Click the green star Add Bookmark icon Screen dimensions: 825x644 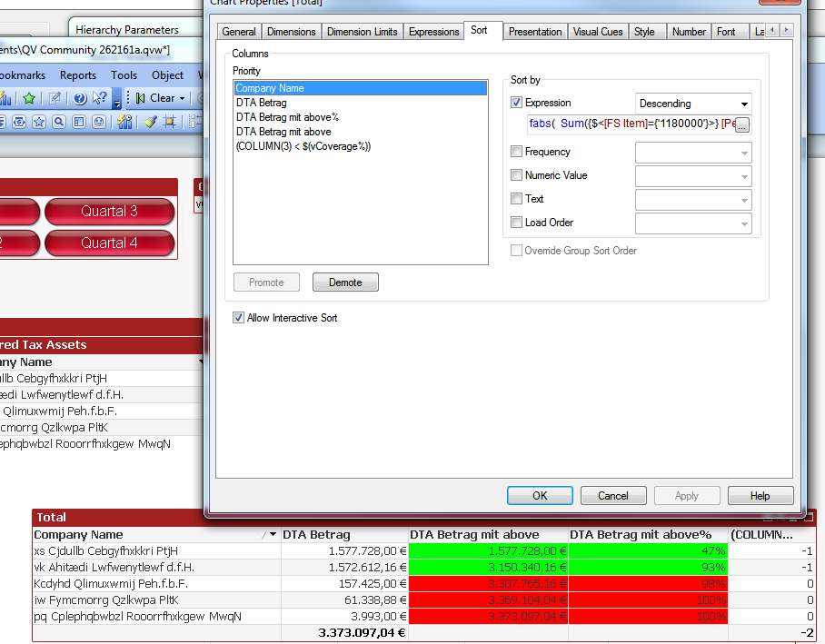(29, 98)
